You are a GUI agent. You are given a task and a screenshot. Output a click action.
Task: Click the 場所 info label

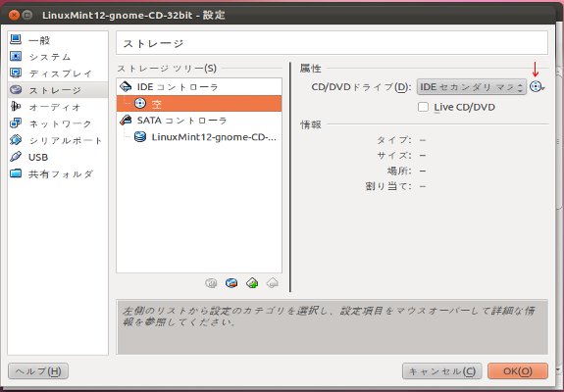pyautogui.click(x=399, y=171)
